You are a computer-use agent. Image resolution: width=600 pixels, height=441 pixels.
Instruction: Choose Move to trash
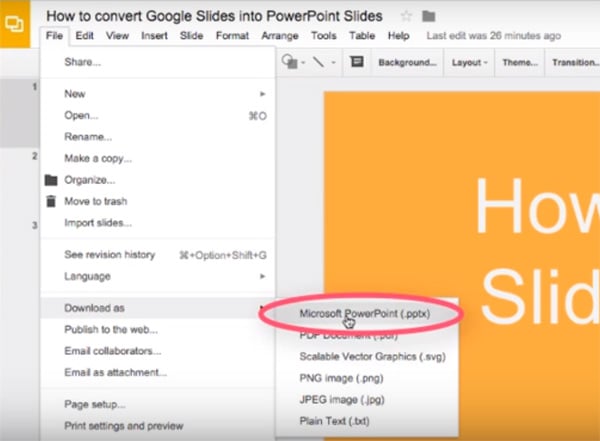pyautogui.click(x=96, y=201)
